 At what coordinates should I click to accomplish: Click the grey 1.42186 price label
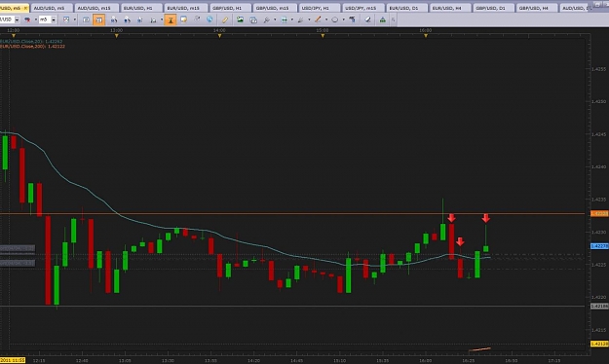599,307
